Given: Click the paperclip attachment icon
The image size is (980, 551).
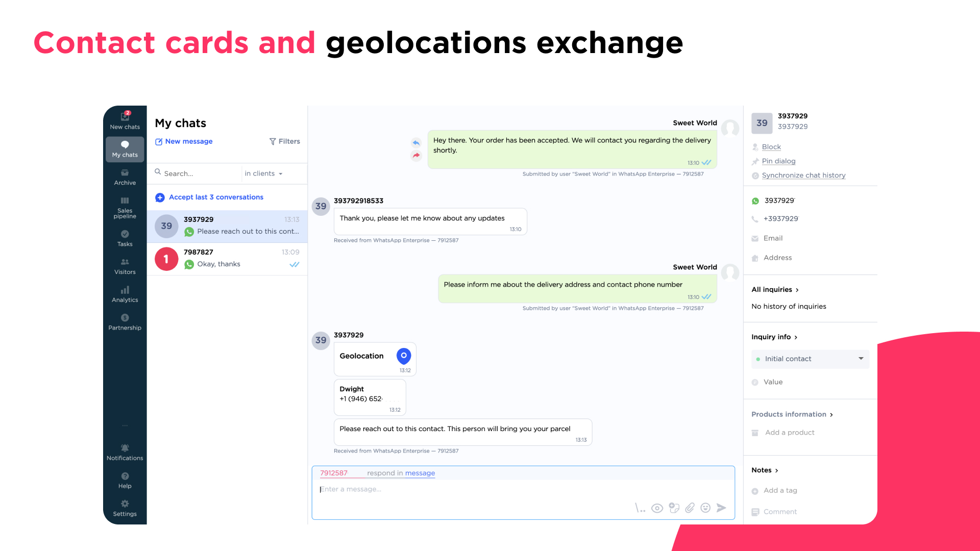Looking at the screenshot, I should pos(690,508).
